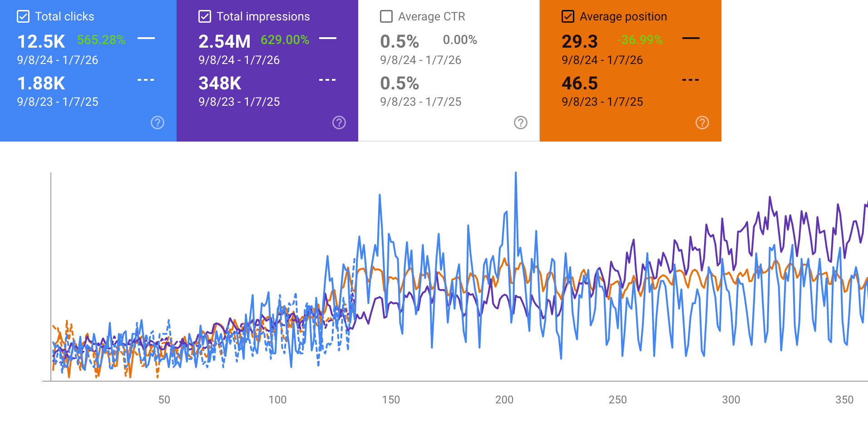Click the 46.5 previous position value

(580, 83)
